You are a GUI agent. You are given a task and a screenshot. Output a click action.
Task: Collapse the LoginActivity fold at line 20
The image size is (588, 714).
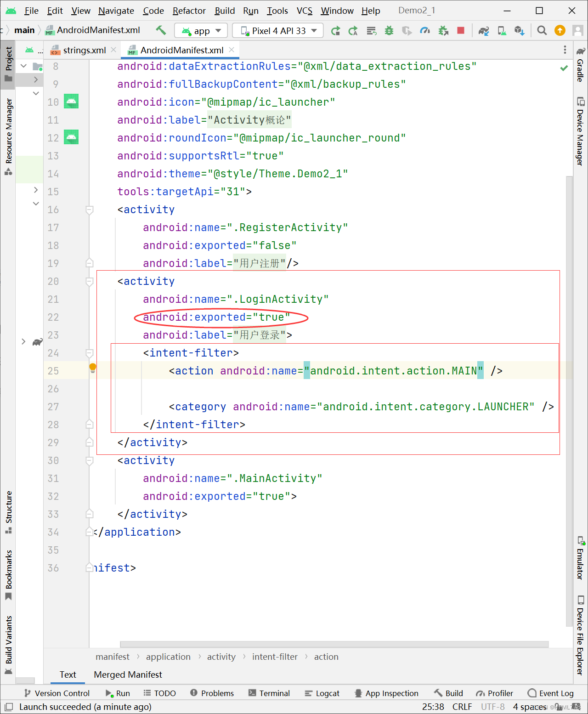click(90, 282)
